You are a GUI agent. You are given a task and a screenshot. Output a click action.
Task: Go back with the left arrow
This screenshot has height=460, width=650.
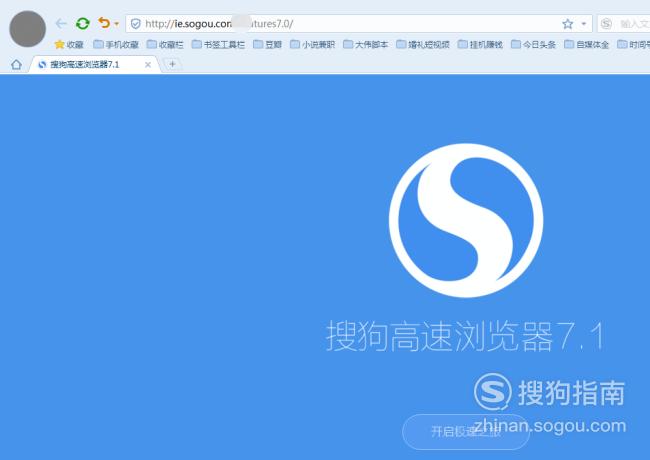coord(61,24)
